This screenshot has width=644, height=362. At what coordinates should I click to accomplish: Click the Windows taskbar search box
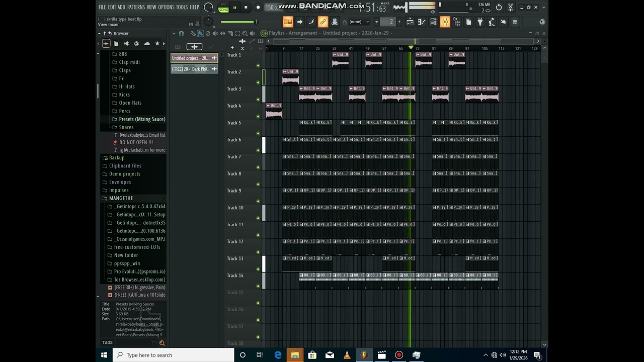[174, 355]
